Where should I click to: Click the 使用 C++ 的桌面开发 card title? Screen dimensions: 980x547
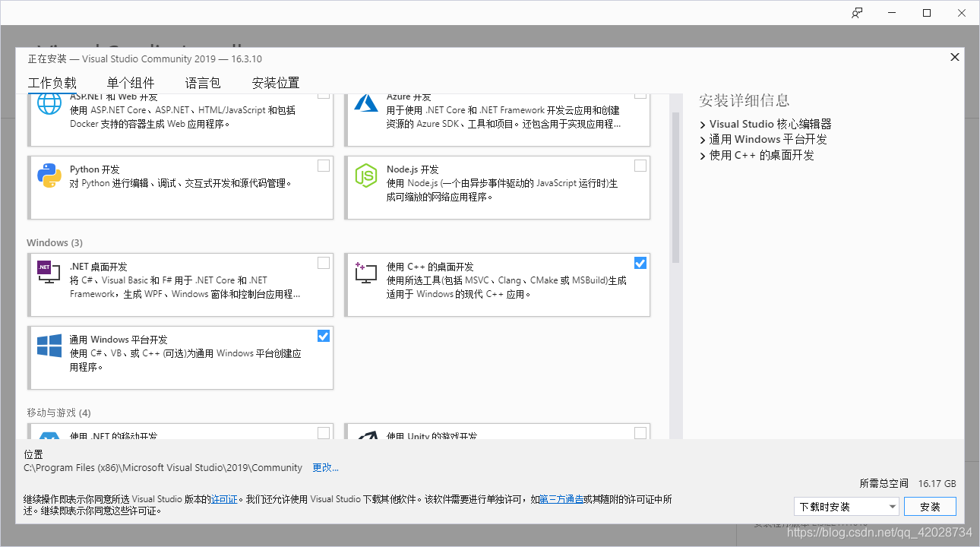click(x=430, y=267)
